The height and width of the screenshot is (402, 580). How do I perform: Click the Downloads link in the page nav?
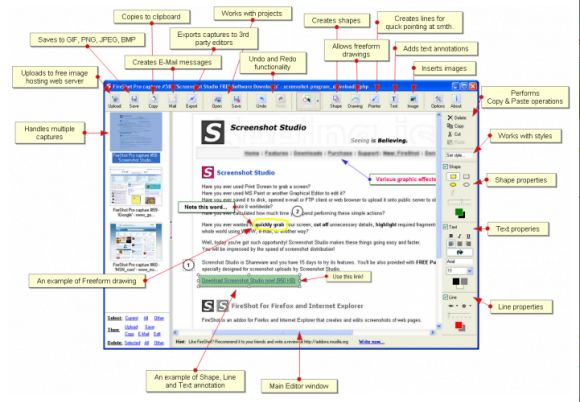click(x=308, y=153)
